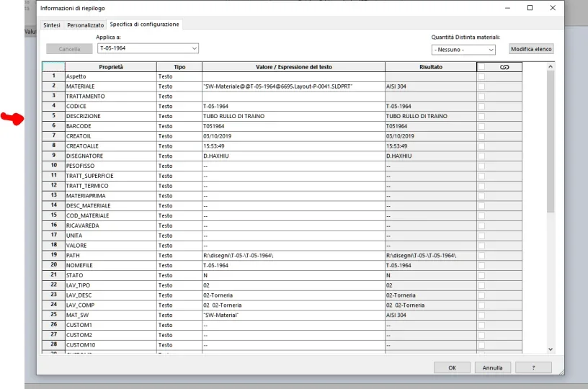The image size is (588, 389).
Task: Click scroll down arrow of properties table
Action: point(551,349)
